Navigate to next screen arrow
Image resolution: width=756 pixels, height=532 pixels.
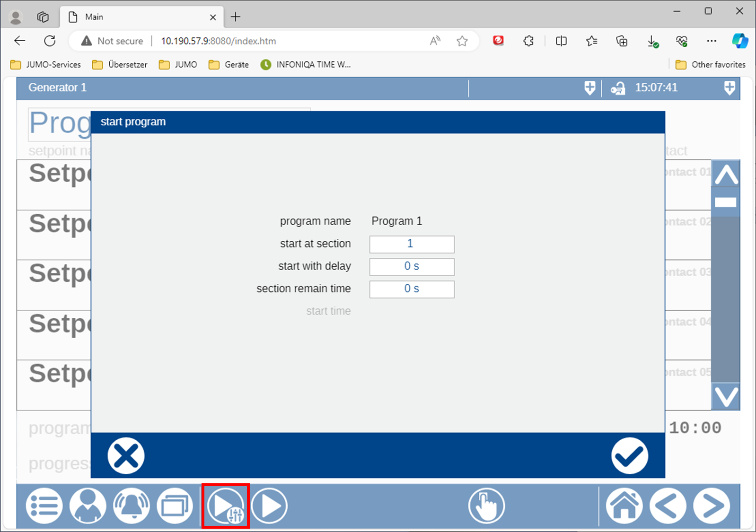(711, 506)
